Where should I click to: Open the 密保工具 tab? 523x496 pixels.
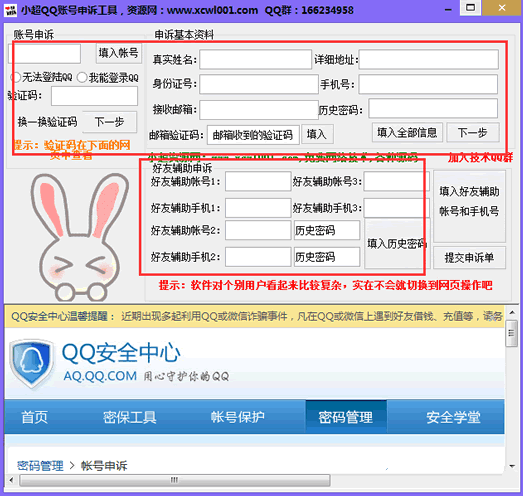click(x=129, y=417)
